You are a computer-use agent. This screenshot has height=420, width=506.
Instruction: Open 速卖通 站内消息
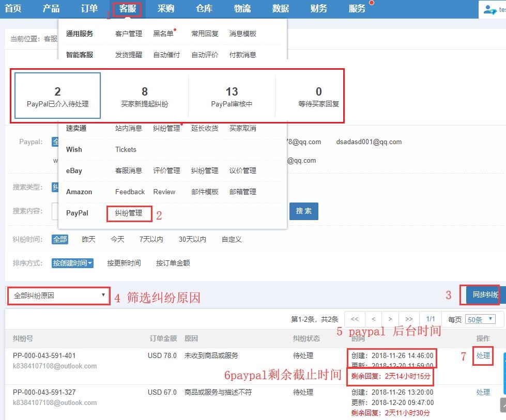pyautogui.click(x=128, y=129)
